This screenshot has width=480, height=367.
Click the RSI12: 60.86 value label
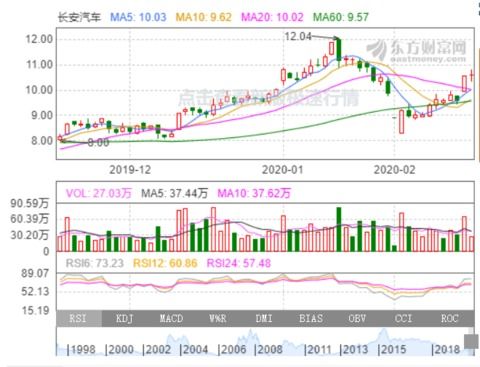click(165, 263)
